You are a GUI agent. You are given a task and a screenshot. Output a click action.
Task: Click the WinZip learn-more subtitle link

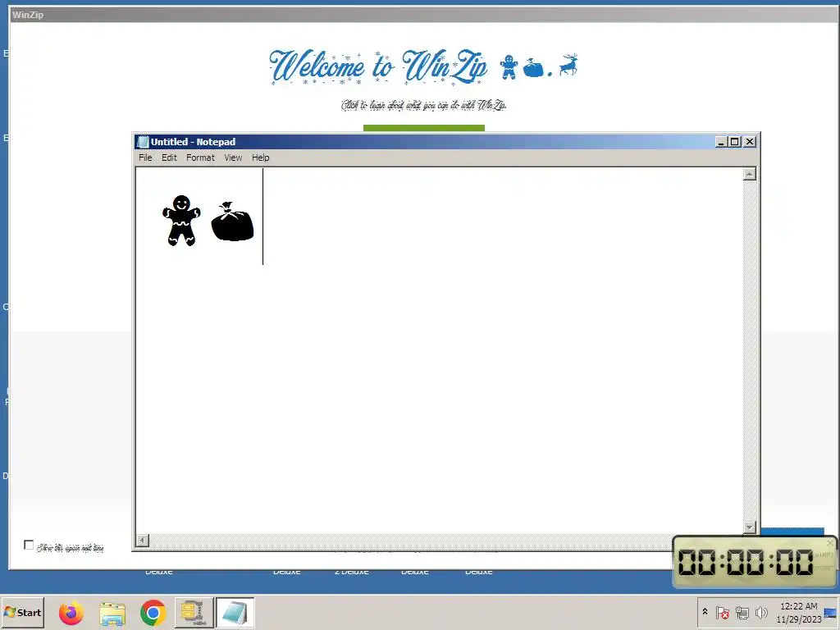tap(424, 105)
